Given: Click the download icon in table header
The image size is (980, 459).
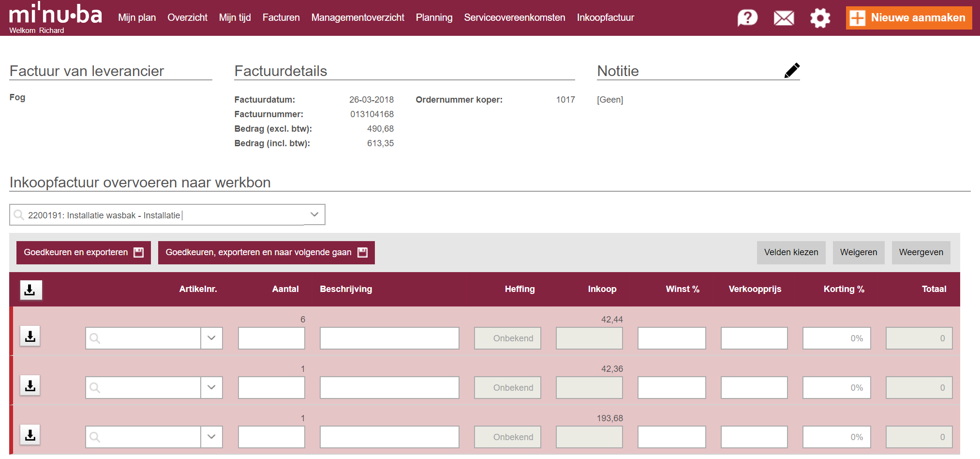Looking at the screenshot, I should pos(31,290).
